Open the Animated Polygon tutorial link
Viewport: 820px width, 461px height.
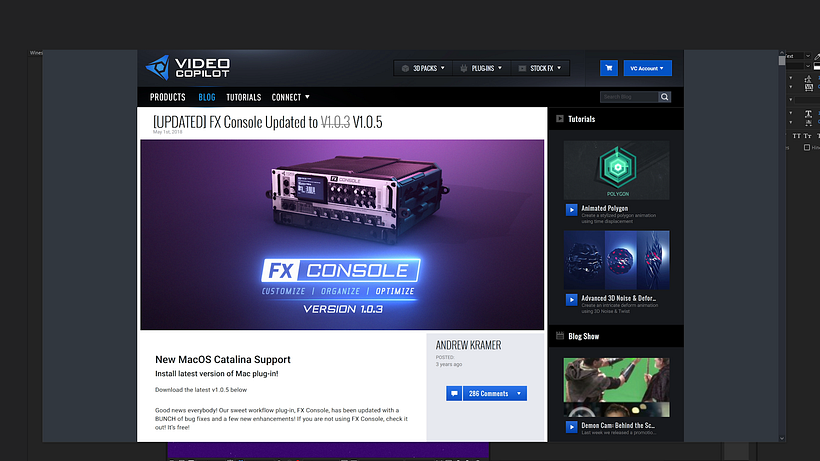pos(605,208)
